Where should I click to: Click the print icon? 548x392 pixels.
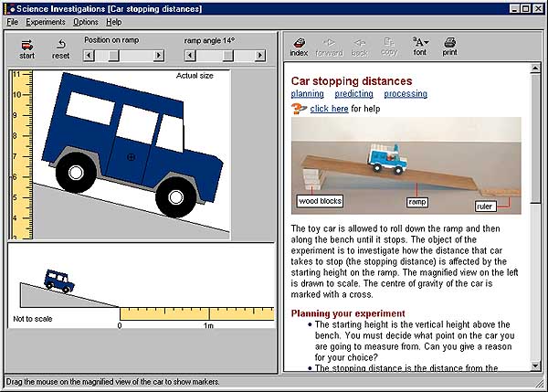click(x=449, y=42)
